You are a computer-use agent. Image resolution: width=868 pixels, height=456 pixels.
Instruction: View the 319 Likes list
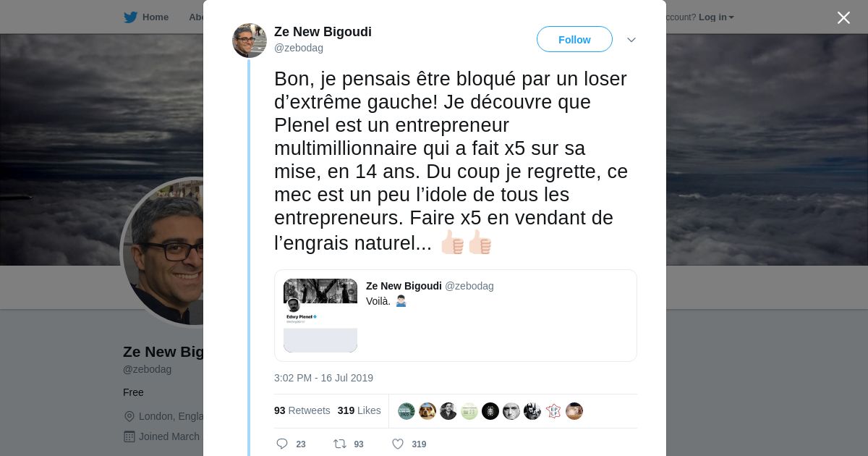click(x=359, y=410)
